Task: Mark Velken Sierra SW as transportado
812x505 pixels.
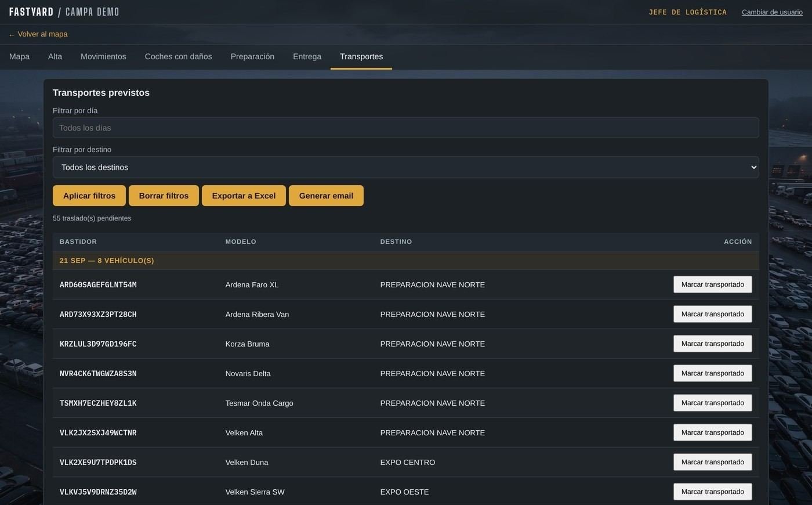Action: click(712, 492)
